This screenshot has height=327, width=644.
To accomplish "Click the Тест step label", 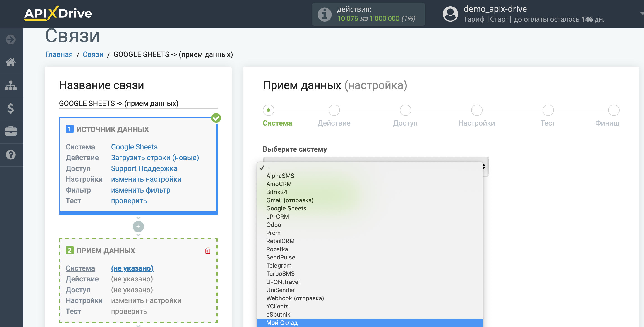I will point(548,123).
